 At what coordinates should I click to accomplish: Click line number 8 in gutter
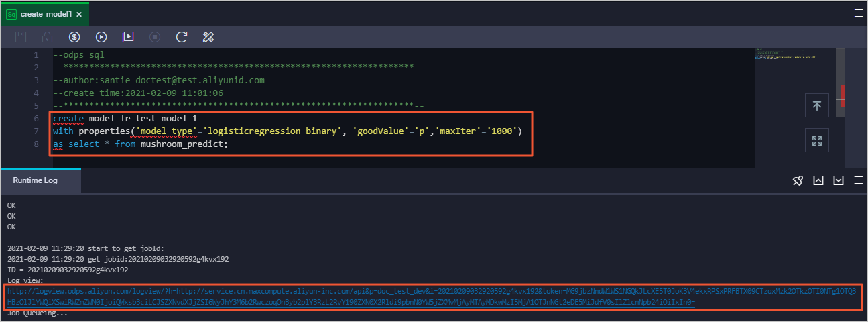pyautogui.click(x=36, y=144)
